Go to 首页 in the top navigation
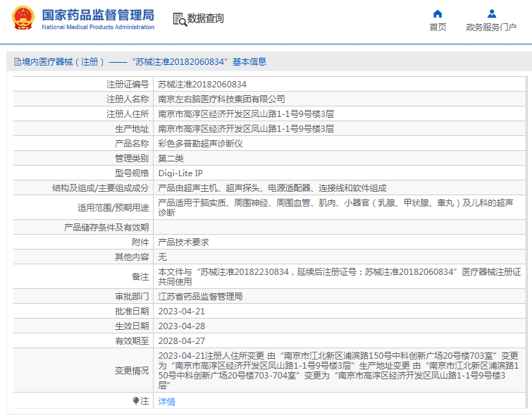532x418 pixels. (438, 27)
